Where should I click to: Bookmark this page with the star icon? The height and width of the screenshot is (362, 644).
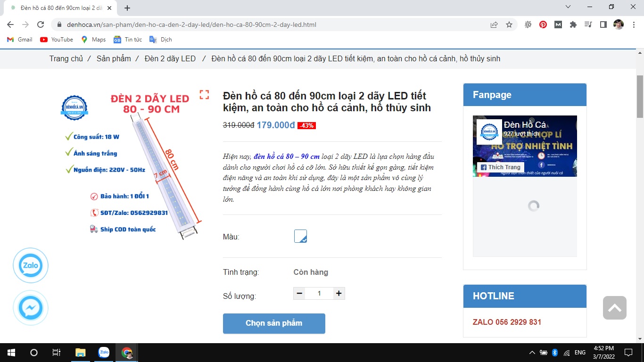[509, 25]
